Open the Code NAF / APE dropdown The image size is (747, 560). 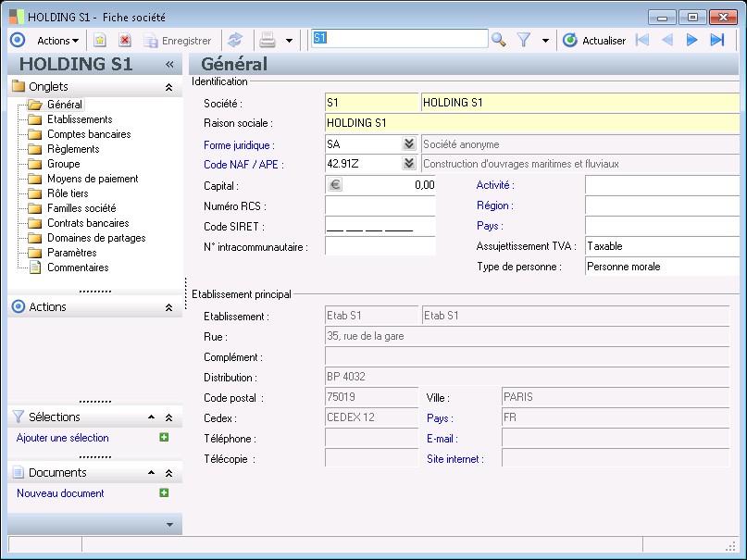(408, 164)
